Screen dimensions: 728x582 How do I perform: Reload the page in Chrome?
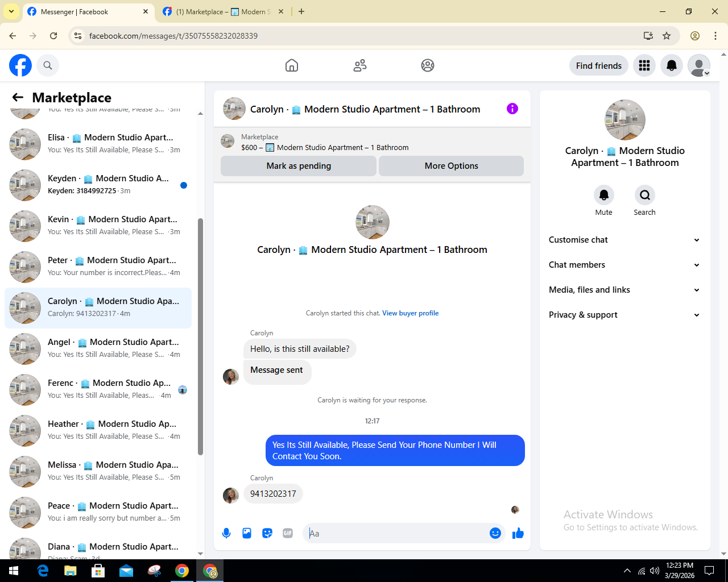tap(53, 36)
